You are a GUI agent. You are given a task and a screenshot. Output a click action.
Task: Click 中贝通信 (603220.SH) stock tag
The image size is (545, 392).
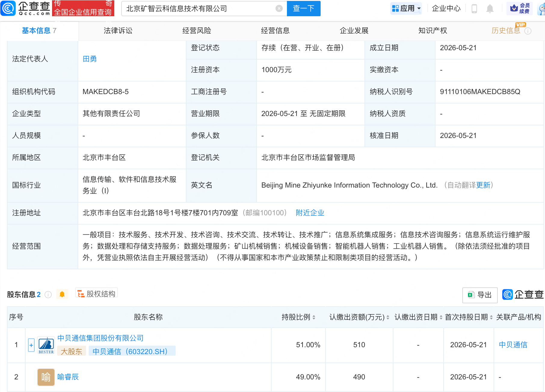click(x=132, y=351)
